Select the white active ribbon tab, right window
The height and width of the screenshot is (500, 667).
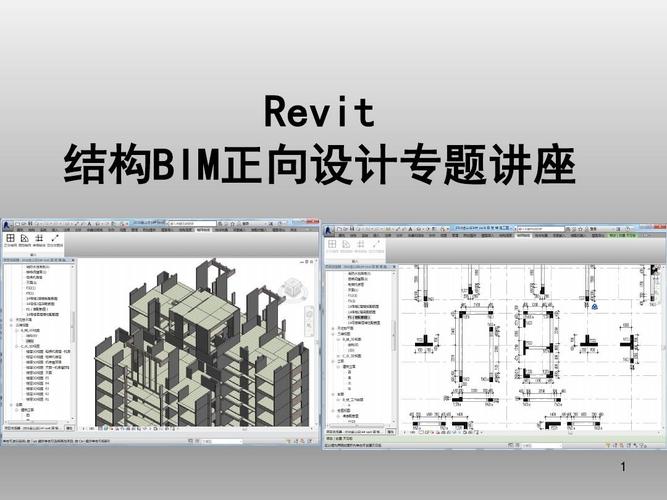522,235
